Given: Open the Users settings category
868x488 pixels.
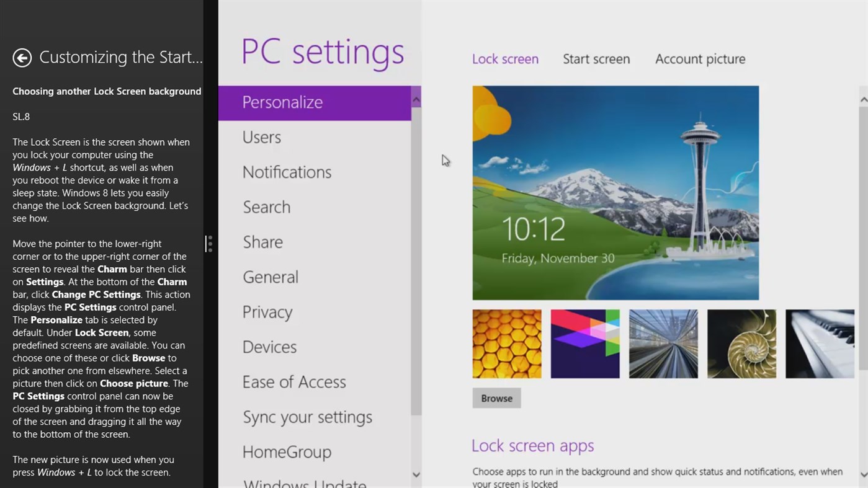Looking at the screenshot, I should (261, 137).
